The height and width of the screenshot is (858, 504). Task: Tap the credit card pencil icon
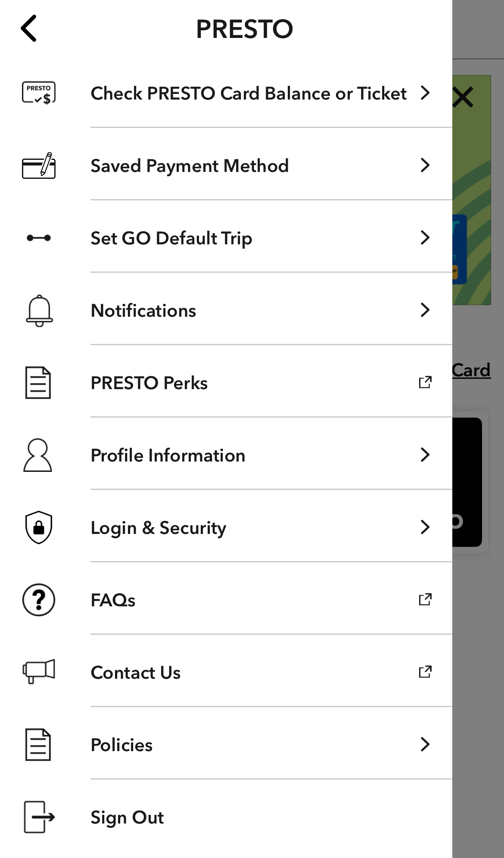coord(39,165)
